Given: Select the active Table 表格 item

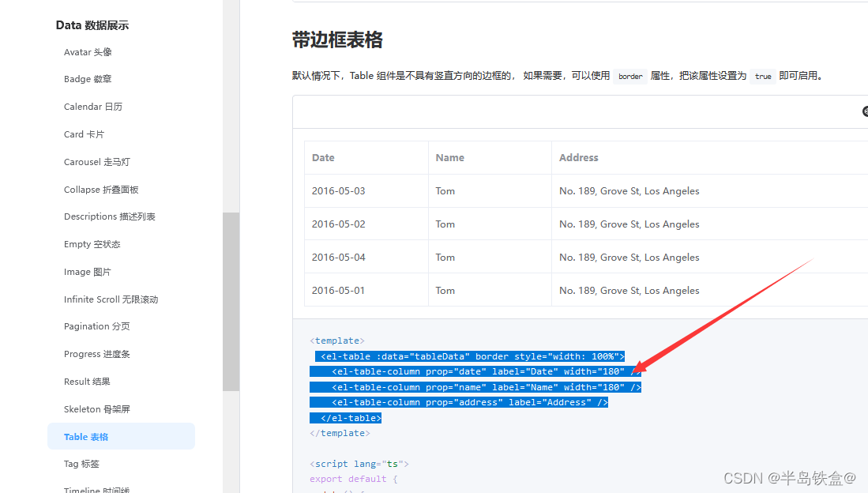Looking at the screenshot, I should tap(121, 436).
